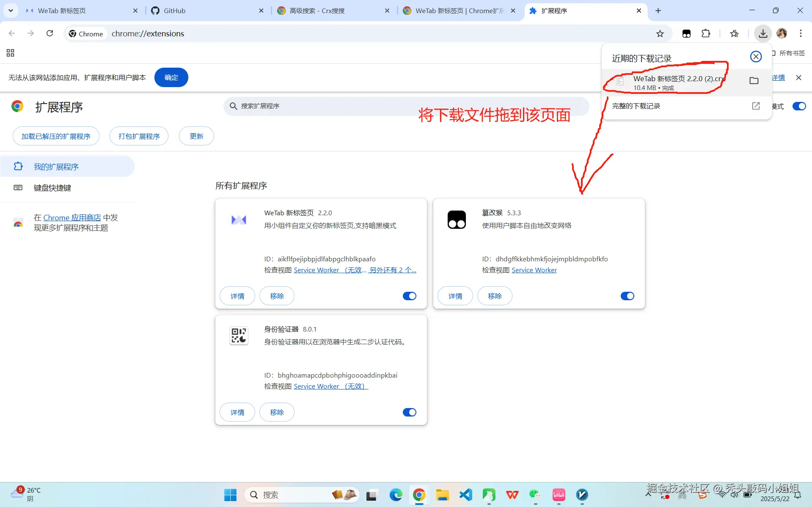
Task: Click the 打包扩展程序 button
Action: (x=139, y=136)
